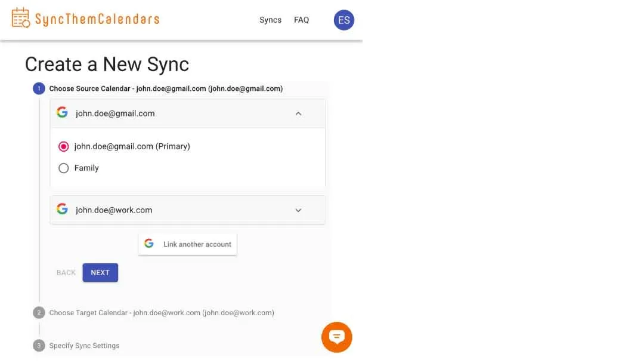Open the ES user avatar menu

344,20
